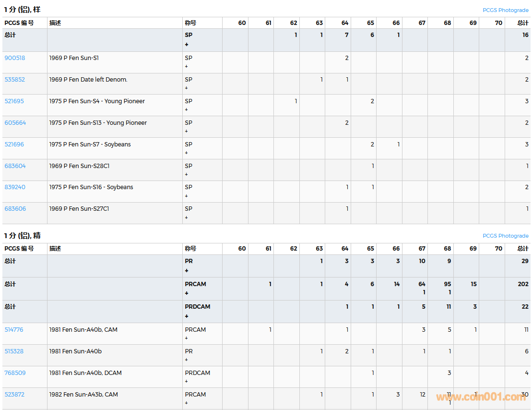Click the 1975 P Fen Sun-S7 - Soybeans description

click(90, 145)
